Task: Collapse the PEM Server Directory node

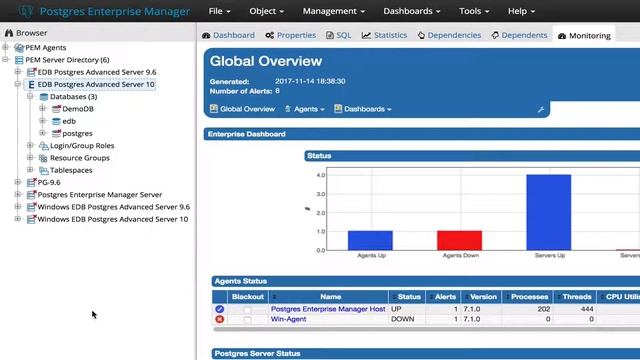Action: (6, 60)
